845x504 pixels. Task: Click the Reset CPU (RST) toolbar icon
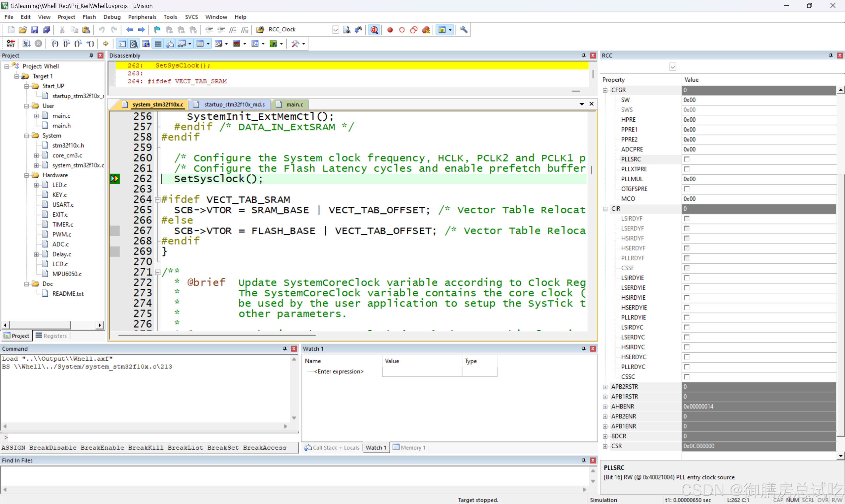point(11,44)
